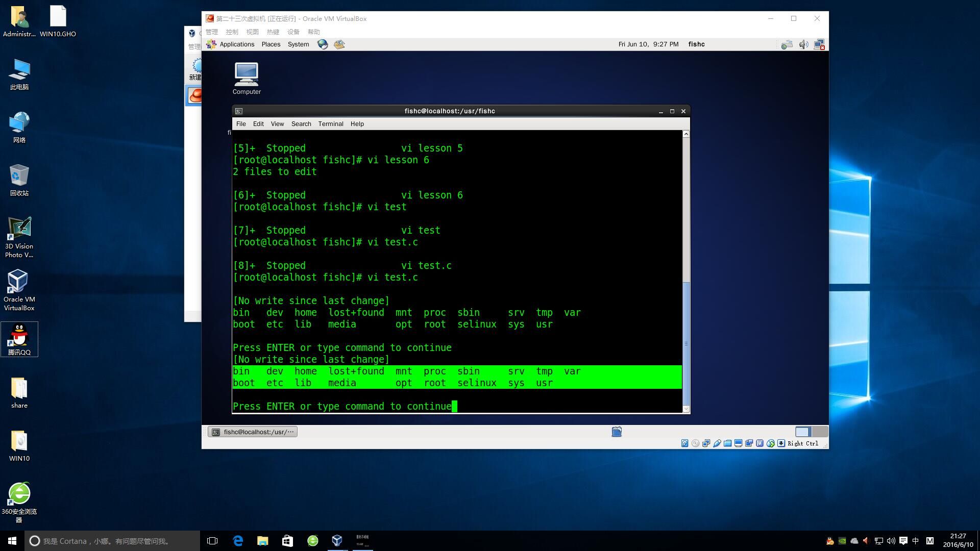Click the Windows taskbar clock 21:27
980x551 pixels.
pos(958,541)
